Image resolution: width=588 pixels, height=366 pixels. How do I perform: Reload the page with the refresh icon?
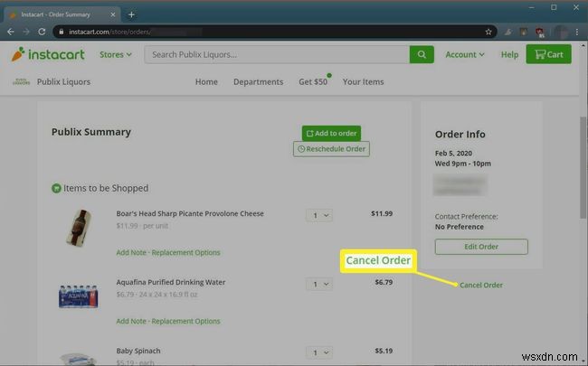click(42, 32)
